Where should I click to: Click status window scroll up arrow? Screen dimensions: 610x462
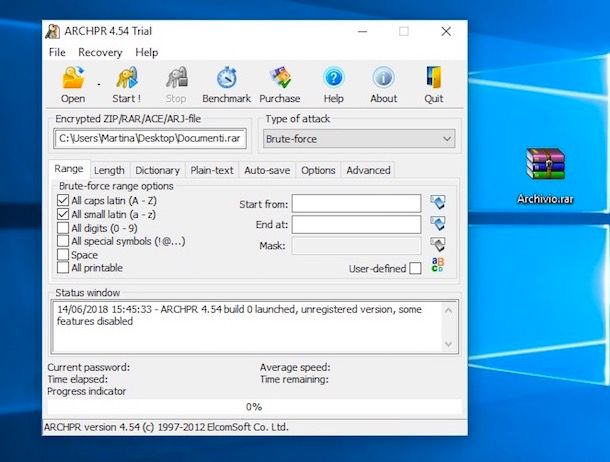pos(449,310)
